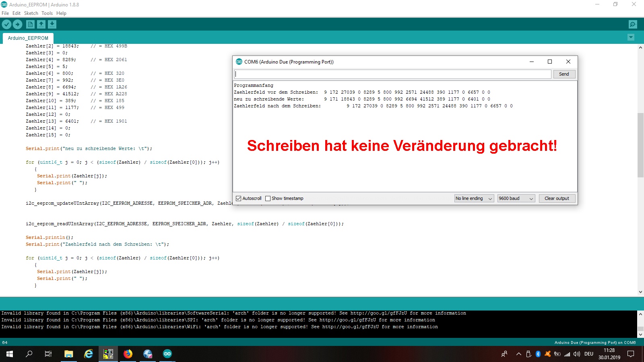Minimize the COM6 serial monitor window
Screen dimensions: 644x362
click(x=531, y=62)
